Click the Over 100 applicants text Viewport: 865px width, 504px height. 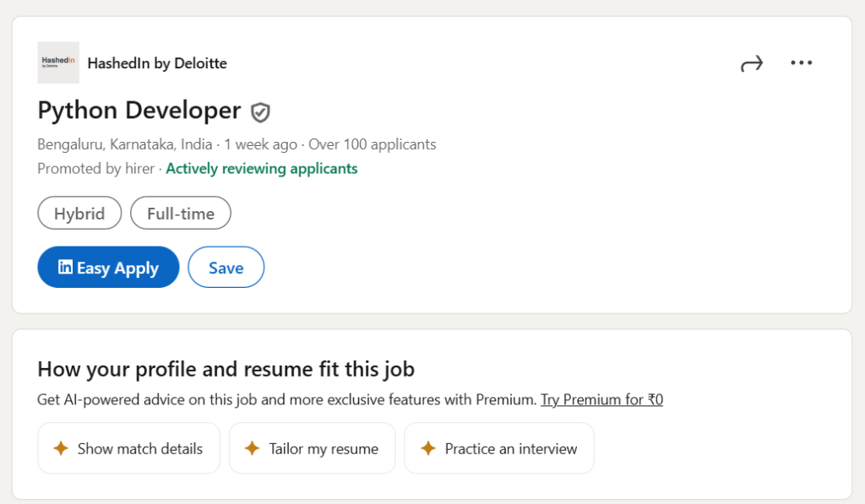click(373, 144)
